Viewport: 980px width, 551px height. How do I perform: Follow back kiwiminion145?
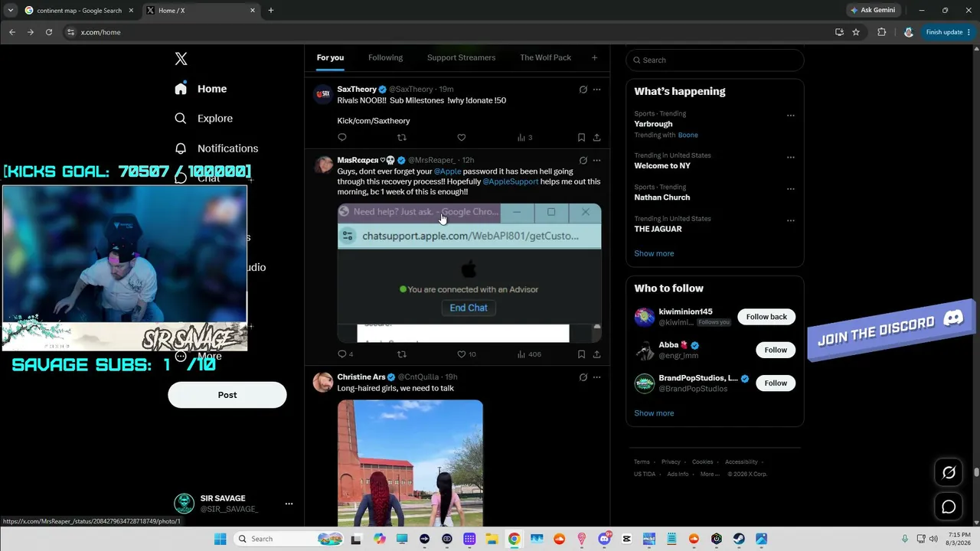coord(766,317)
